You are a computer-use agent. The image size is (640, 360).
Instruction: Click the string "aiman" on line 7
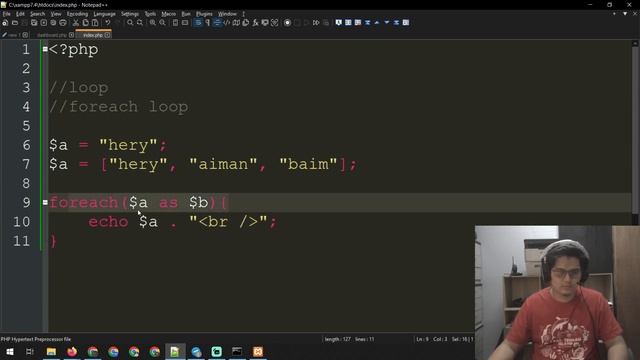[x=223, y=164]
